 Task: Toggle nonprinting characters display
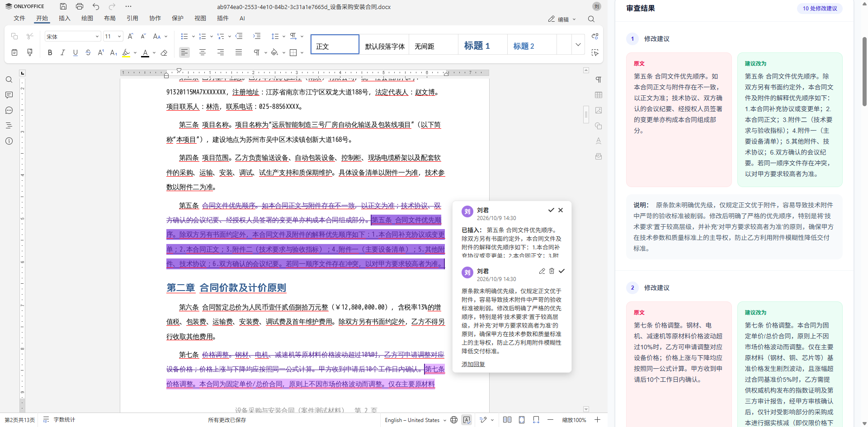pos(257,52)
